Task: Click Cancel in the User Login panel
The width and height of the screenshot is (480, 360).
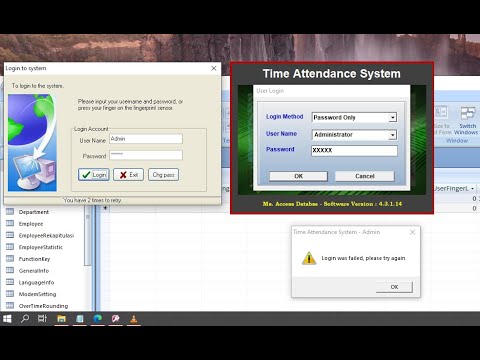Action: [x=365, y=176]
